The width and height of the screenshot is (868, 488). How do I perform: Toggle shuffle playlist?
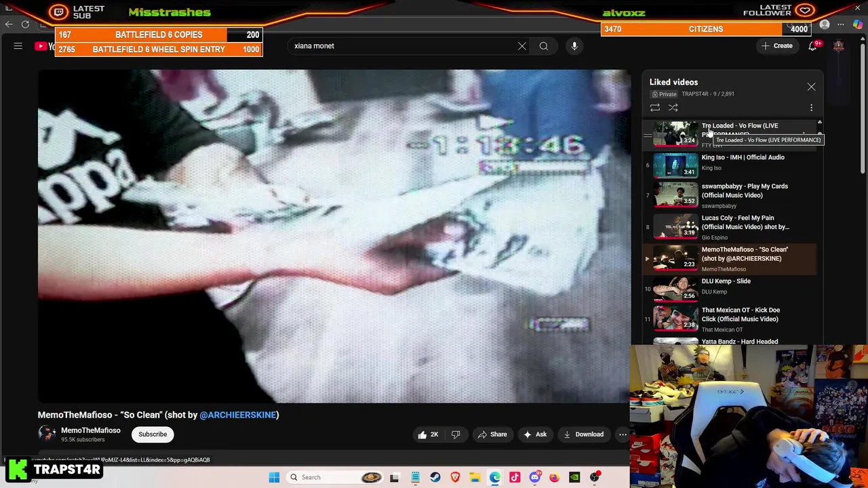pos(673,108)
